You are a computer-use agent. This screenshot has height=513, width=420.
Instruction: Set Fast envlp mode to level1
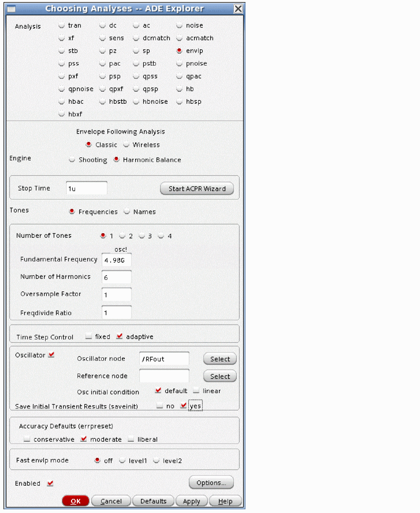coord(122,460)
